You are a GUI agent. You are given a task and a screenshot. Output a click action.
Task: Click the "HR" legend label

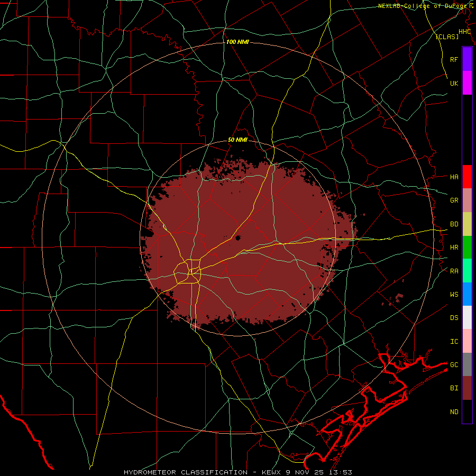(454, 248)
